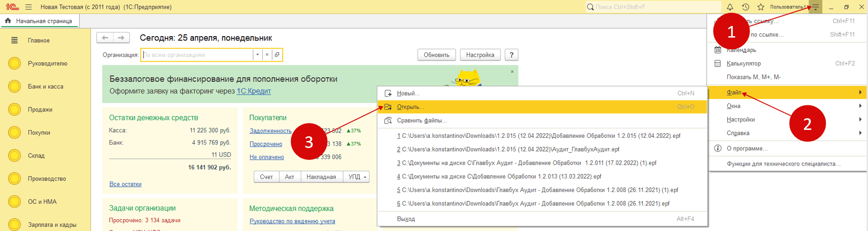Close the green factoring banner
Image resolution: width=868 pixels, height=231 pixels.
pyautogui.click(x=512, y=72)
